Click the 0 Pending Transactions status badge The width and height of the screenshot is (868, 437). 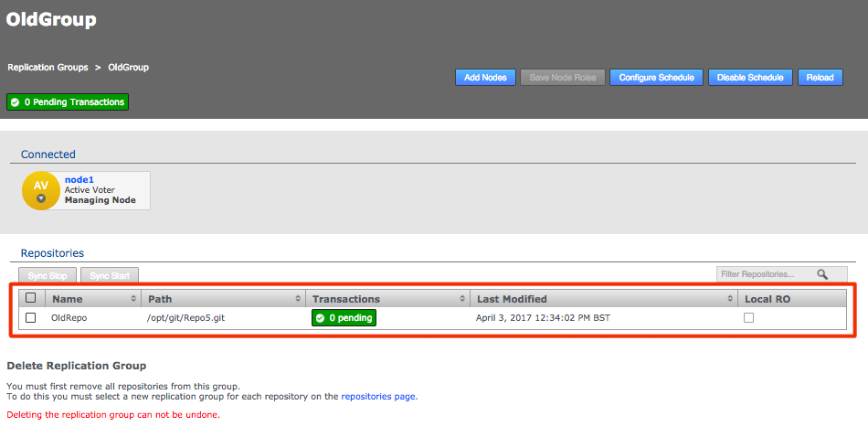pos(68,102)
